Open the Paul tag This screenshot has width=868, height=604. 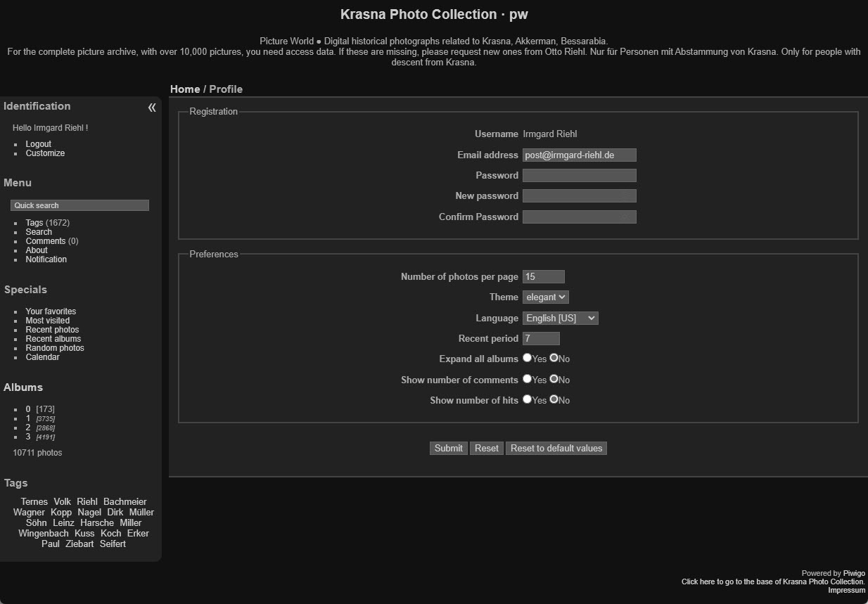pos(51,544)
